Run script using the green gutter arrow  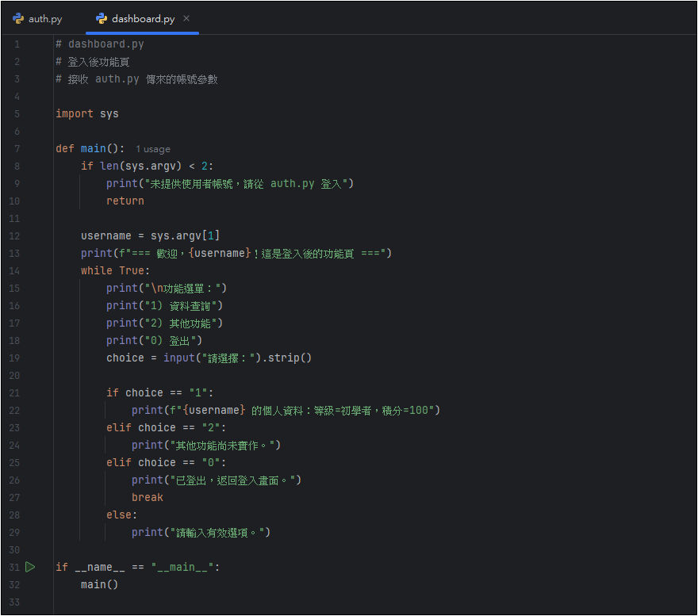click(x=30, y=567)
